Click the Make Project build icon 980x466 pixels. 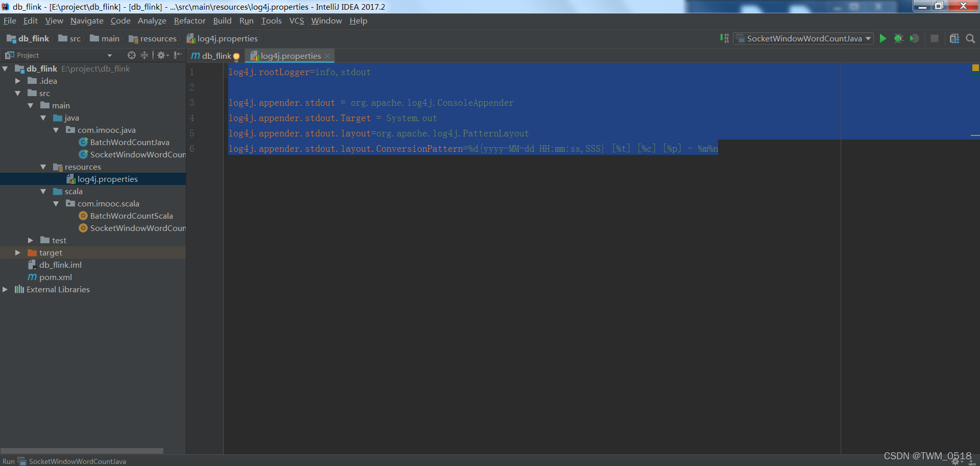[x=724, y=38]
